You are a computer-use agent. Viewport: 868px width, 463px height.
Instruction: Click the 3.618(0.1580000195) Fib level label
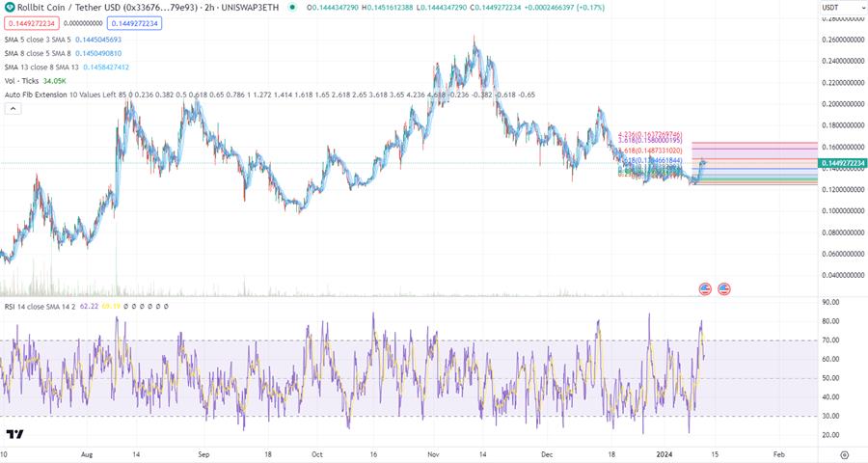click(x=650, y=141)
